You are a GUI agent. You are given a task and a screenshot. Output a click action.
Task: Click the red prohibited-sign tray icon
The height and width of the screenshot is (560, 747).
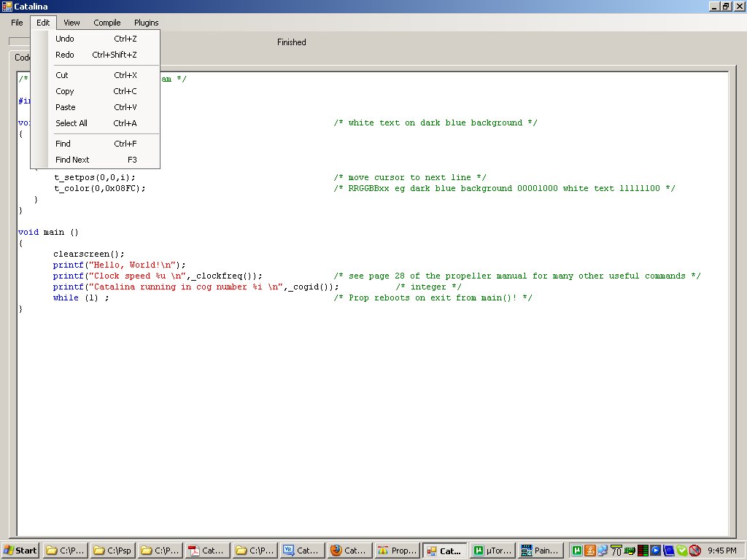pyautogui.click(x=695, y=551)
